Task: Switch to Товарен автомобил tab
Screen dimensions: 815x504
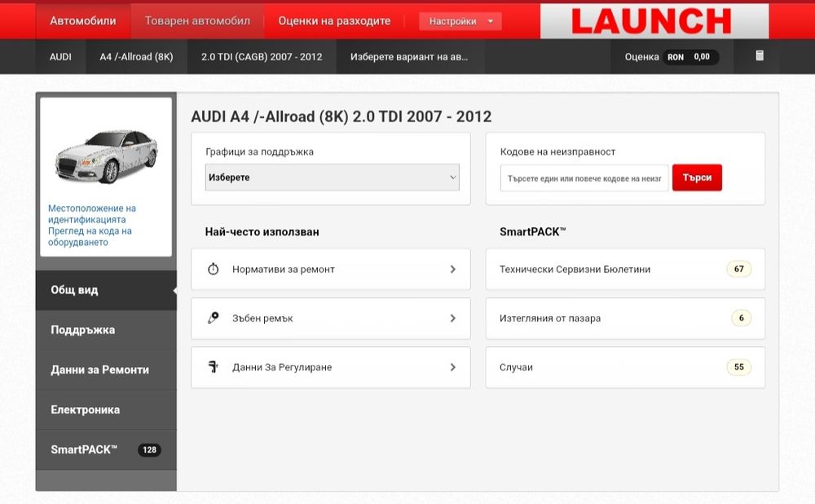Action: pos(197,21)
